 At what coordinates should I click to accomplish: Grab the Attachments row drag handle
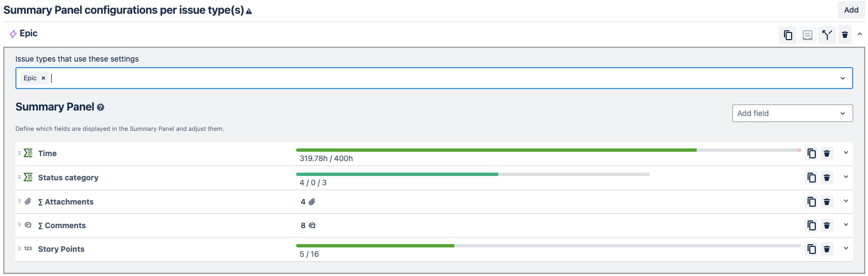[19, 201]
